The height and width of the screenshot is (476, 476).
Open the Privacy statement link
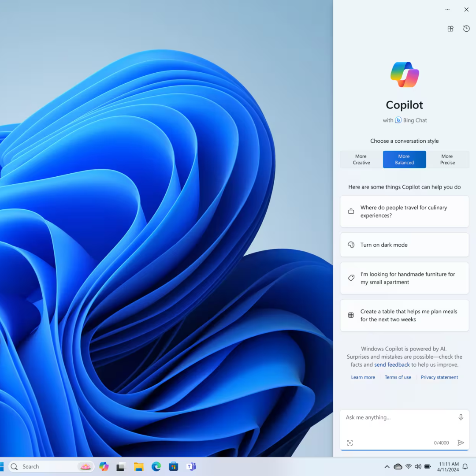(439, 377)
